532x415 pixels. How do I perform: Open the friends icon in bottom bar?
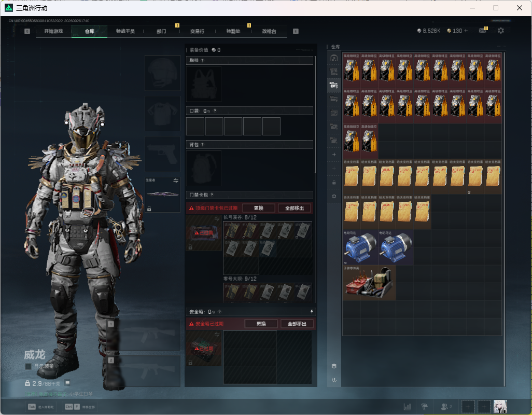(445, 407)
